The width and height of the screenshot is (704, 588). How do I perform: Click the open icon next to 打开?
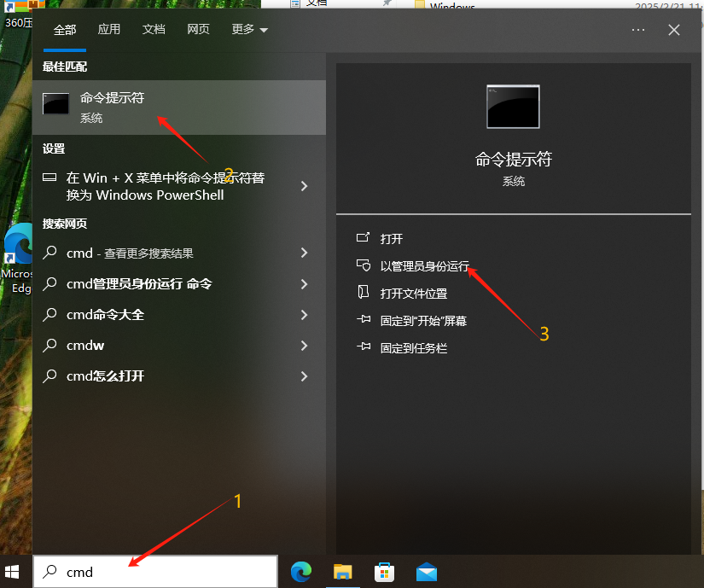tap(364, 237)
